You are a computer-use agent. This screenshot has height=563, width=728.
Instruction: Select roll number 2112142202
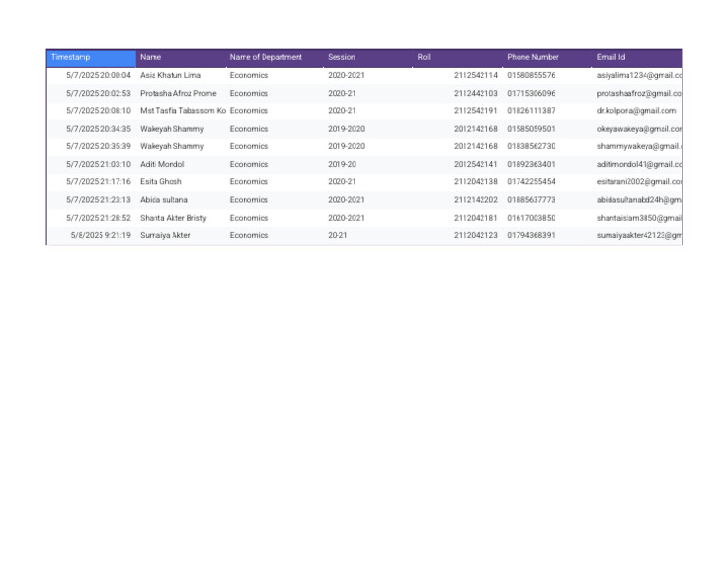[x=476, y=200]
